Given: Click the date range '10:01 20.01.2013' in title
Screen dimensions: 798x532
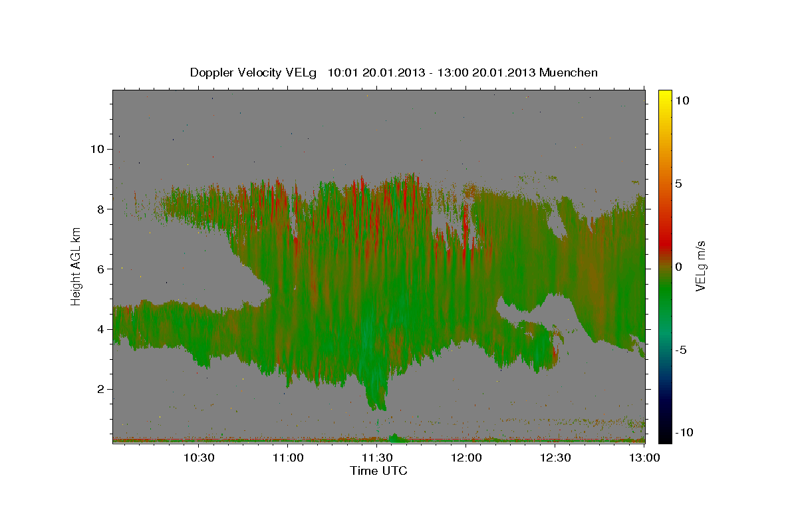Looking at the screenshot, I should [x=375, y=72].
